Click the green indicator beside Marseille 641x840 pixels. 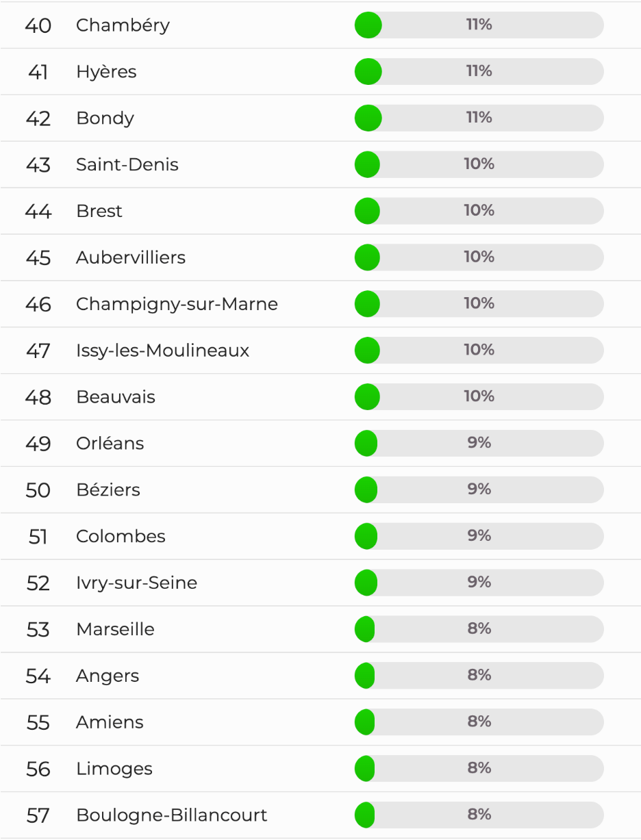[x=365, y=629]
